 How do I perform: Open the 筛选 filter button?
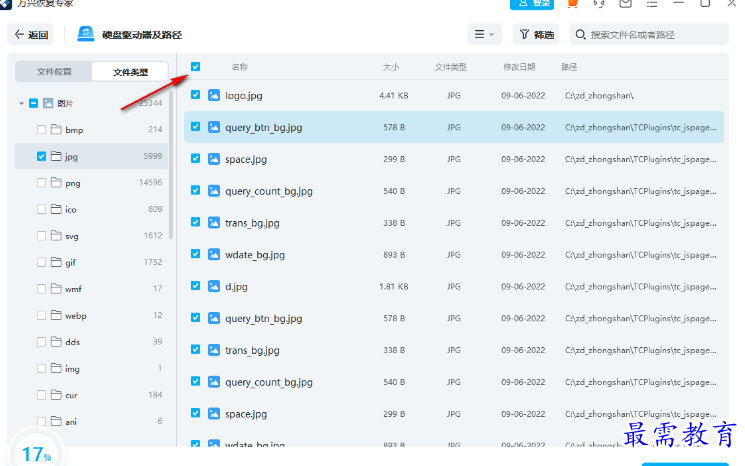click(x=536, y=35)
